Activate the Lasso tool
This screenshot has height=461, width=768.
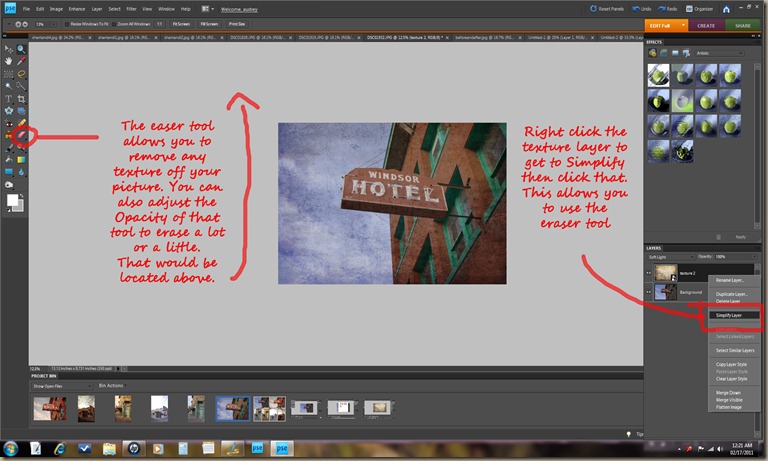pyautogui.click(x=21, y=73)
